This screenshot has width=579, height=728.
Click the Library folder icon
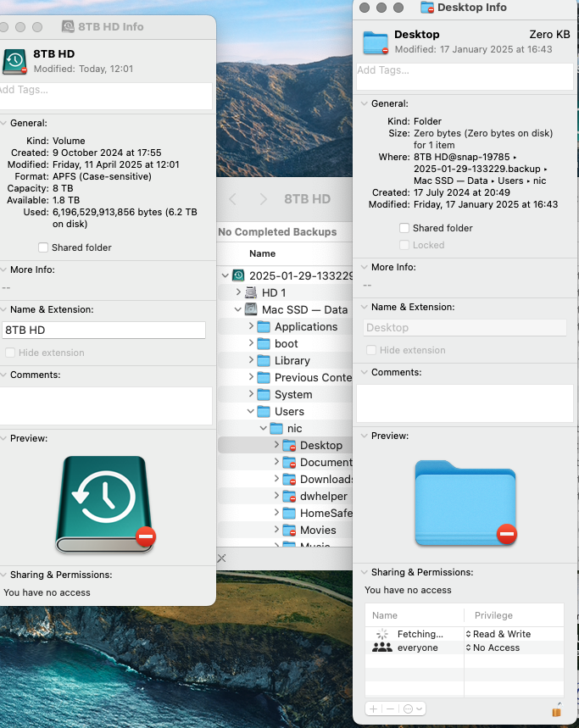(x=264, y=361)
